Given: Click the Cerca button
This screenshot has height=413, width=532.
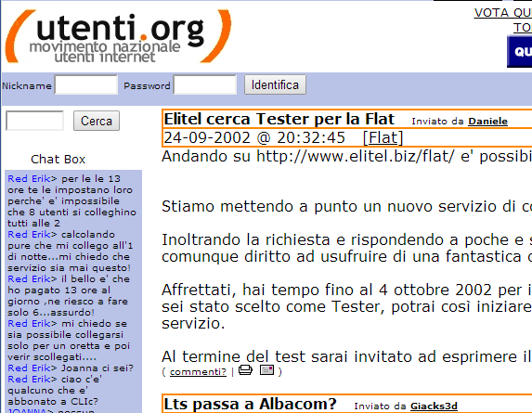Looking at the screenshot, I should pos(97,121).
